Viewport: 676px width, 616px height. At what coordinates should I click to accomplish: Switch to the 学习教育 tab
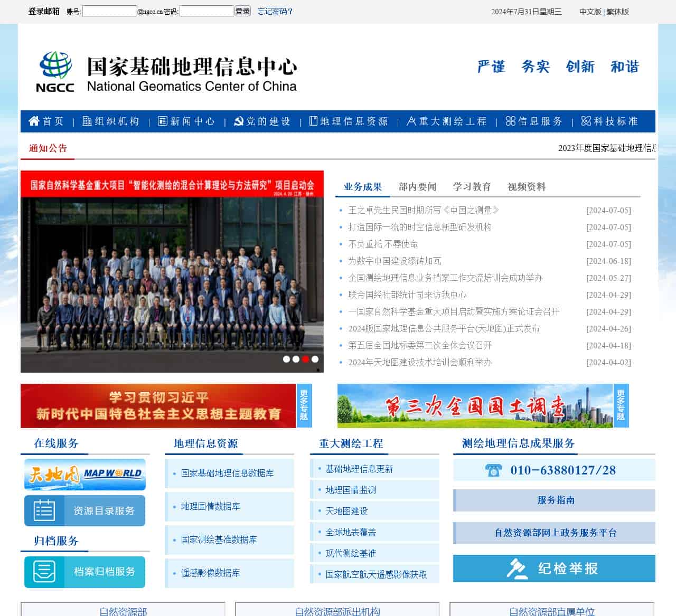point(472,186)
